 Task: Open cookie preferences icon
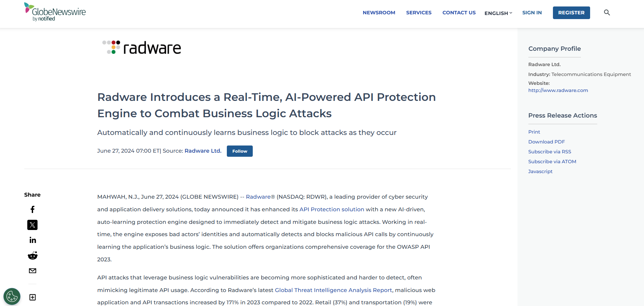[12, 296]
